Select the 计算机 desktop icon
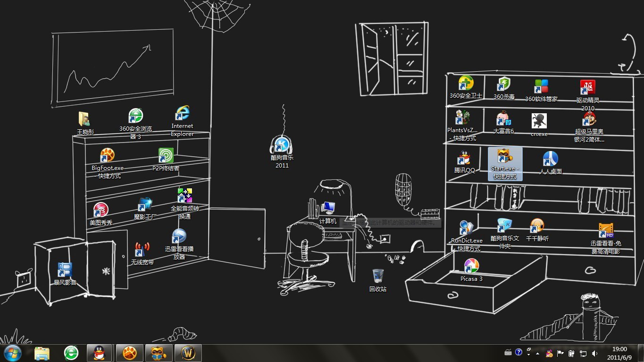The height and width of the screenshot is (362, 644). click(328, 212)
